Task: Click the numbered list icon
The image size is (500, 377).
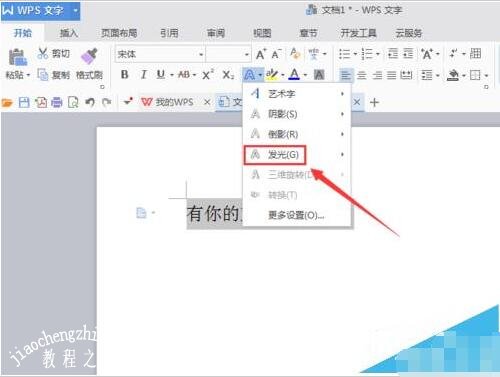Action: [367, 54]
